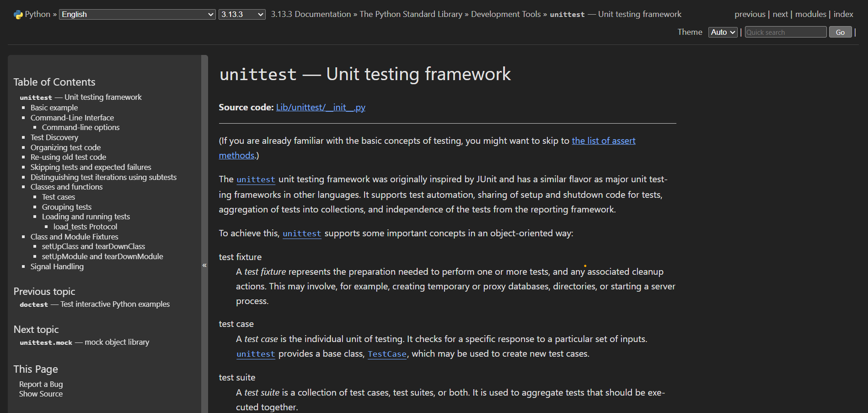Open the Development Tools breadcrumb
The image size is (868, 413).
505,14
